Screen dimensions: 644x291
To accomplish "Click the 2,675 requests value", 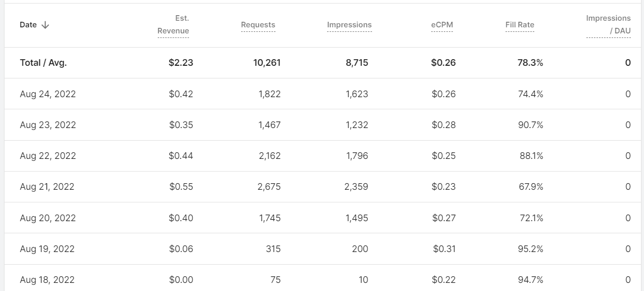I will (269, 187).
